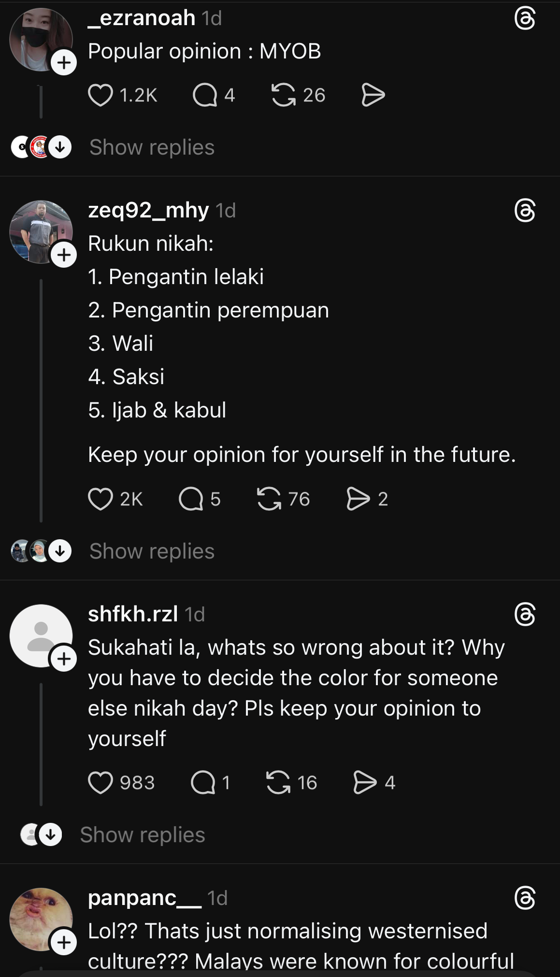Like _ezranoah's MYOB comment
Screen dimensions: 560x977
coord(100,95)
